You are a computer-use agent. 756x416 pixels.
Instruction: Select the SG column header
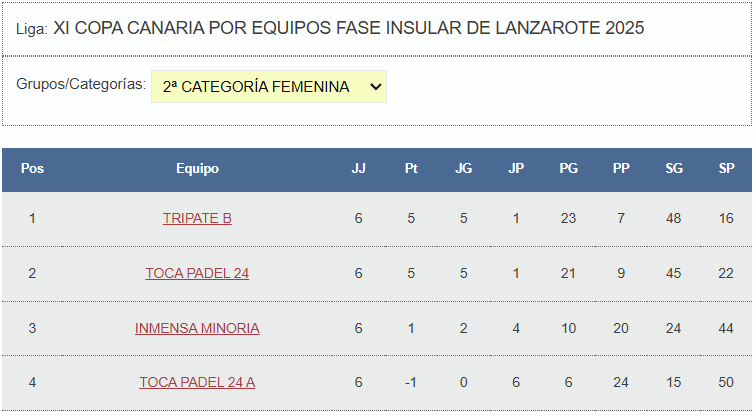(x=674, y=169)
